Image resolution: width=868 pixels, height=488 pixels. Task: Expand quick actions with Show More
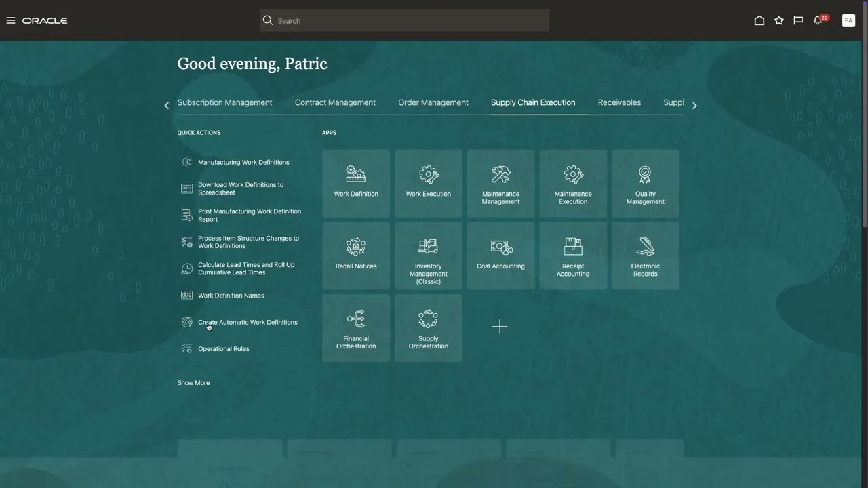click(193, 383)
